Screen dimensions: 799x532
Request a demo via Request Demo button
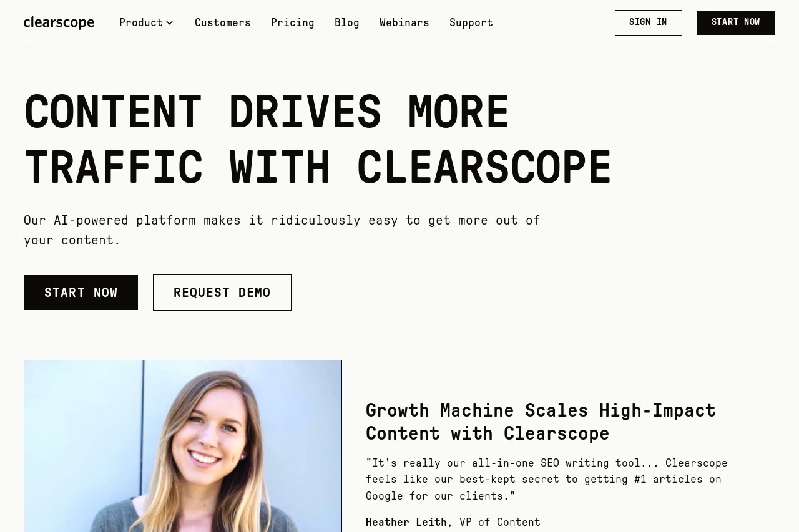(x=222, y=293)
